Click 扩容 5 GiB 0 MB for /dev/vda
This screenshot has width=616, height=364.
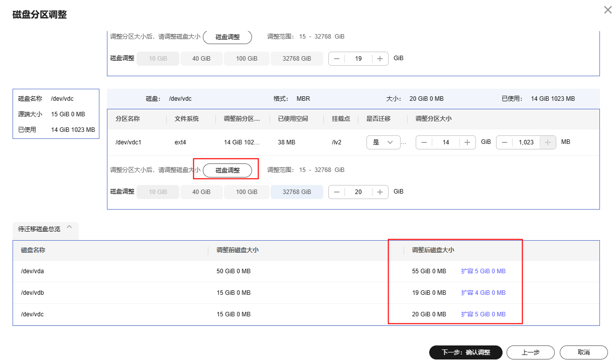[483, 271]
